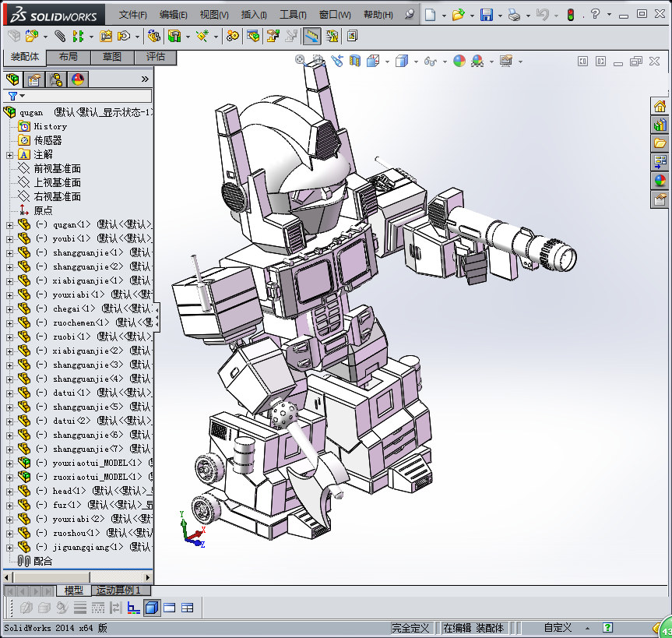
Task: Select the 配合 mates folder
Action: point(43,561)
